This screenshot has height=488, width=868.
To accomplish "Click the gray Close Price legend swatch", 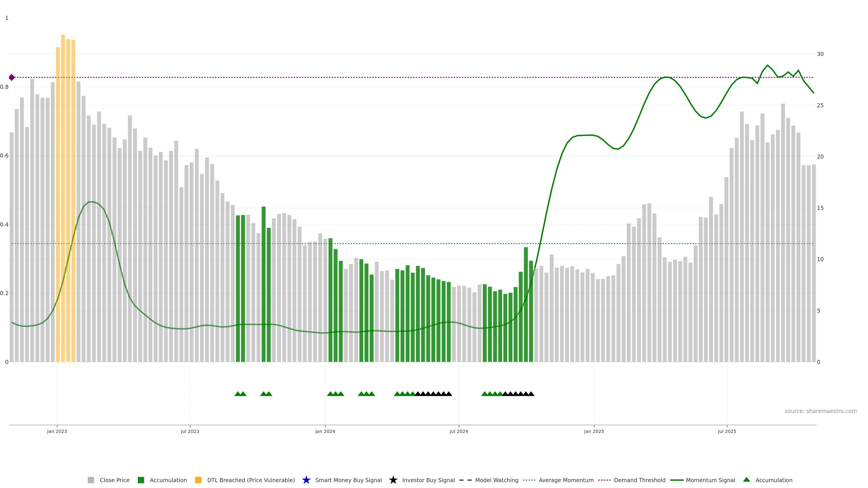I will pos(91,480).
